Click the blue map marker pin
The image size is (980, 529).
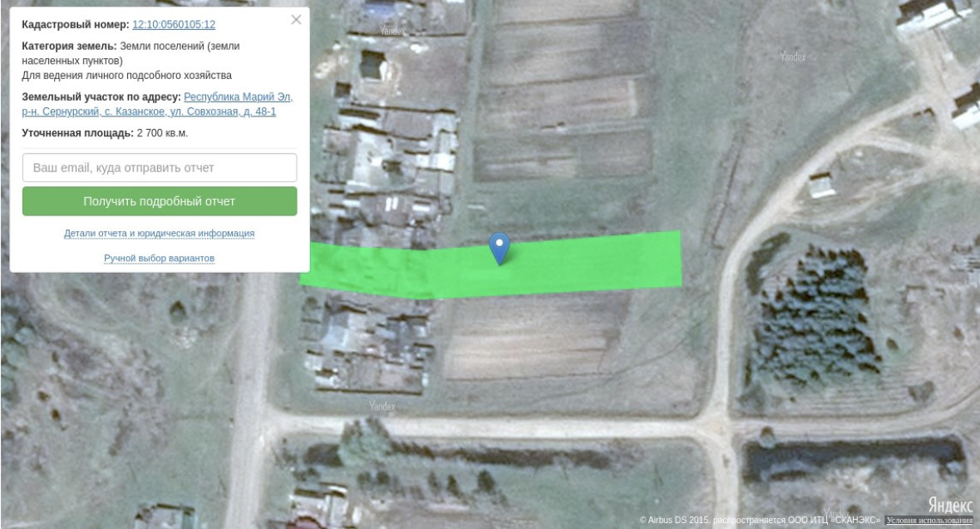point(499,248)
